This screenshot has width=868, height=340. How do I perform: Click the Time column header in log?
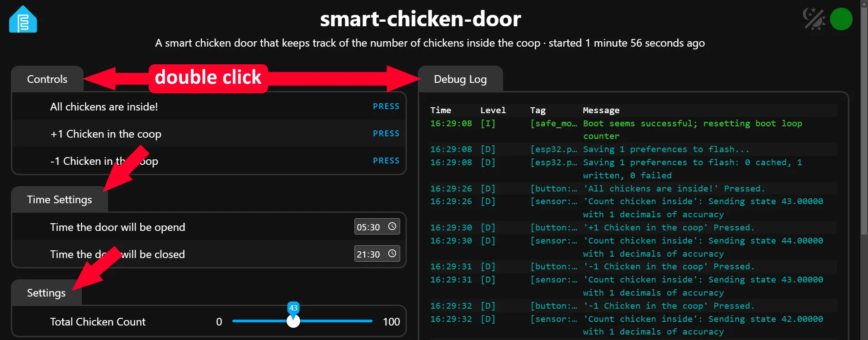[440, 110]
